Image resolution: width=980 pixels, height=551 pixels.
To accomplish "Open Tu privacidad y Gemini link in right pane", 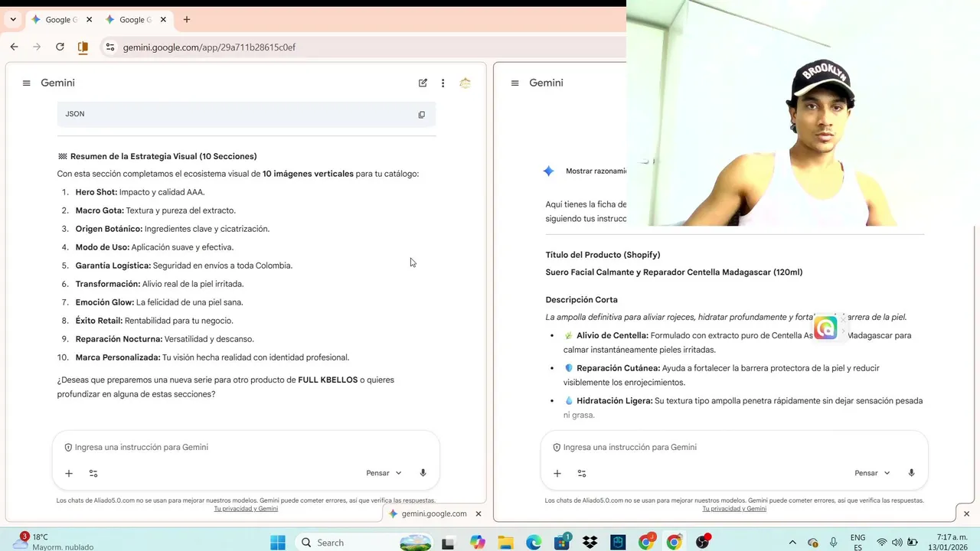I will (x=734, y=509).
